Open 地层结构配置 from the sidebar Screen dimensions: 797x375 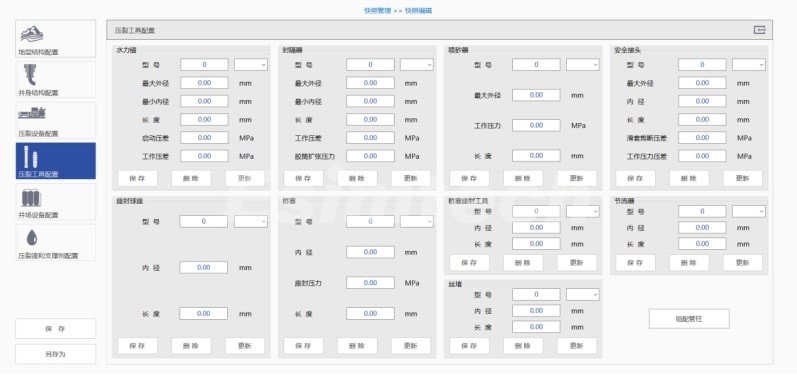pyautogui.click(x=55, y=39)
